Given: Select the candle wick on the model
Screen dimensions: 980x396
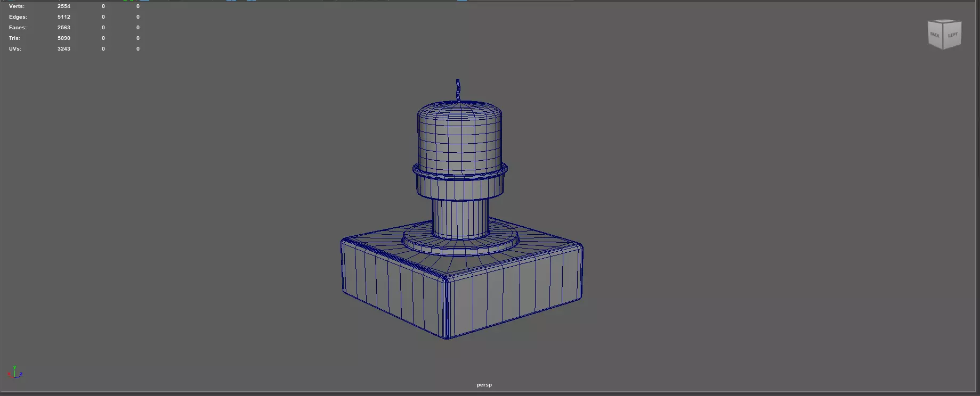Looking at the screenshot, I should click(458, 90).
